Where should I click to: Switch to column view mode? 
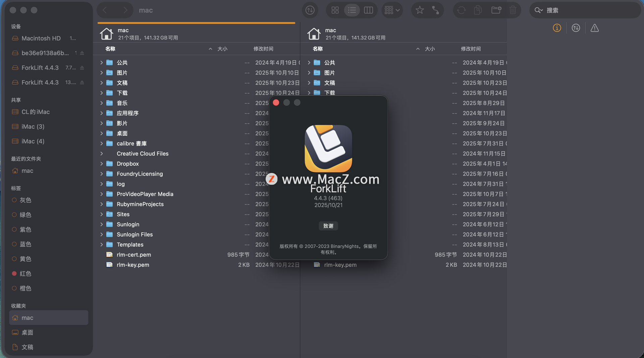pyautogui.click(x=368, y=10)
